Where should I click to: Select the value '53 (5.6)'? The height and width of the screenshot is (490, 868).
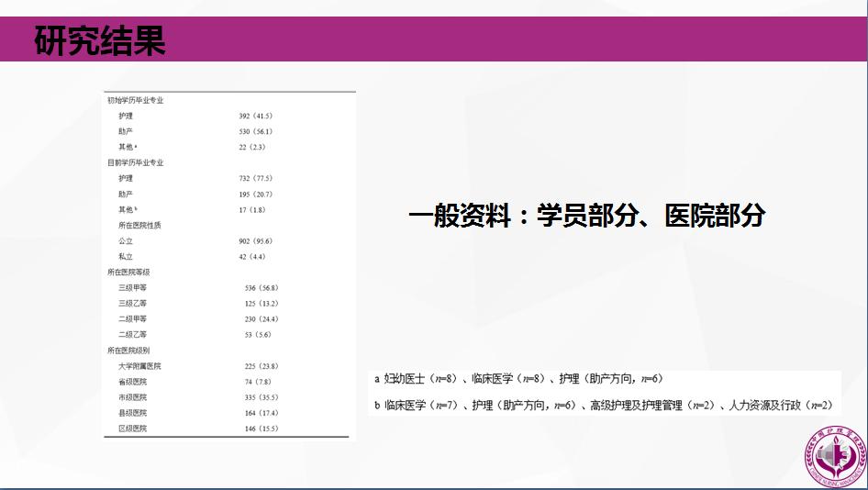pyautogui.click(x=258, y=334)
